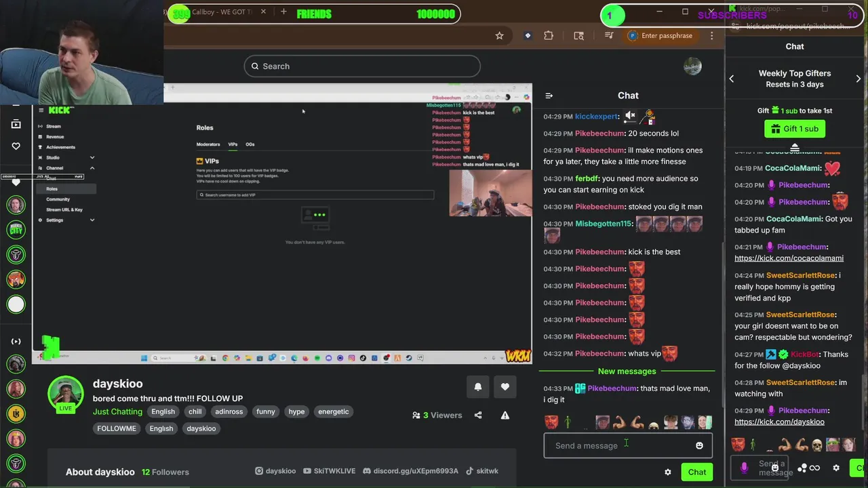Insert the skull emote in popout chat

point(817,445)
